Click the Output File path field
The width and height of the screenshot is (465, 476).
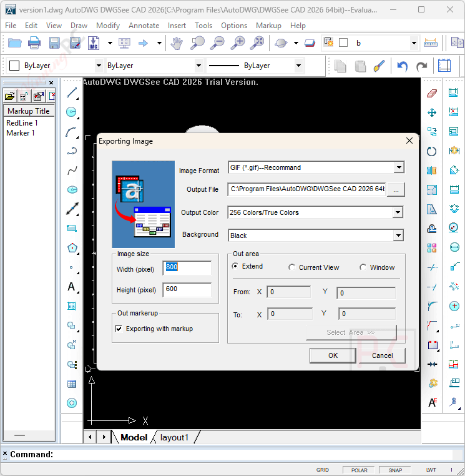pyautogui.click(x=306, y=189)
